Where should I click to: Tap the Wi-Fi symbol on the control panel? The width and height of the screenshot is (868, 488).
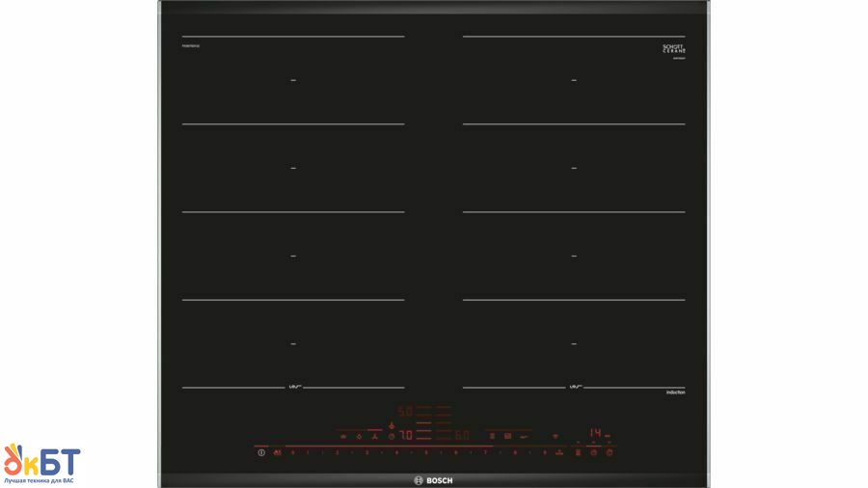point(556,436)
